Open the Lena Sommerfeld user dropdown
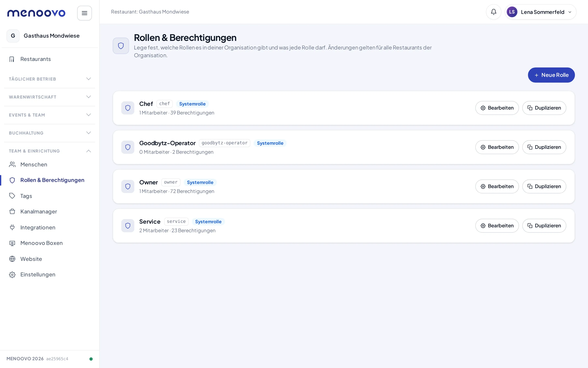Viewport: 588px width, 368px height. (x=541, y=12)
